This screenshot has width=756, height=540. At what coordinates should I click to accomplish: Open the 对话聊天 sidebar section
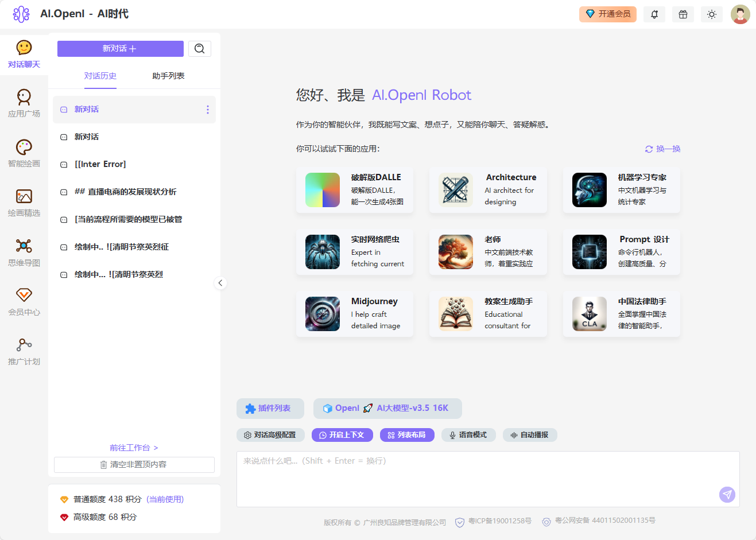click(24, 55)
